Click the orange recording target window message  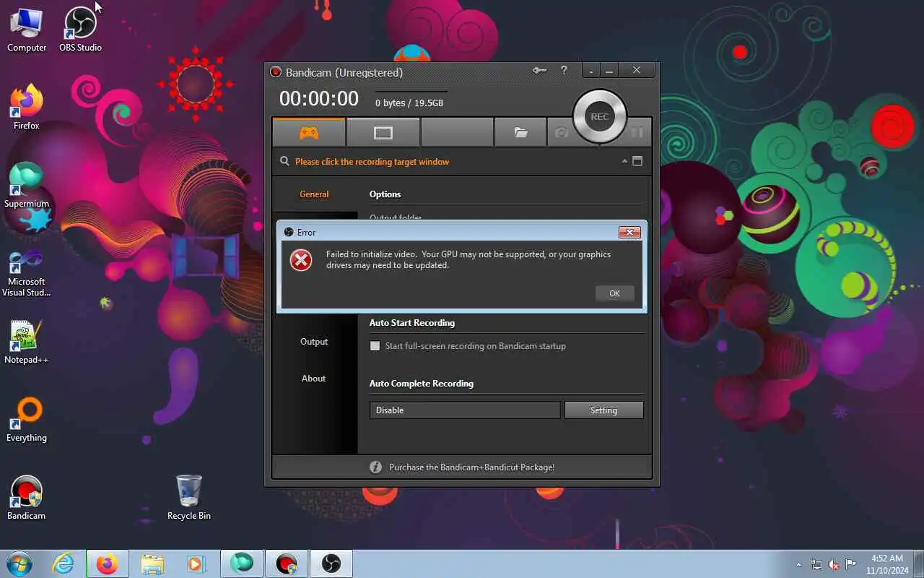[x=372, y=162]
